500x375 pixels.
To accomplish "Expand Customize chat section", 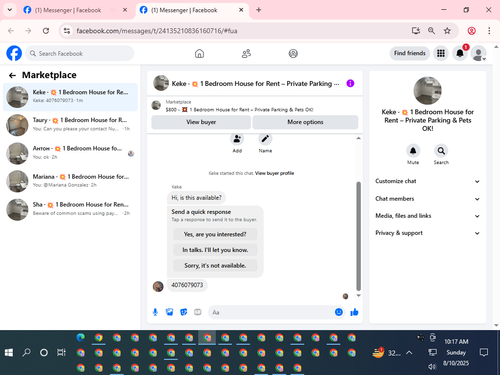I will (x=428, y=181).
